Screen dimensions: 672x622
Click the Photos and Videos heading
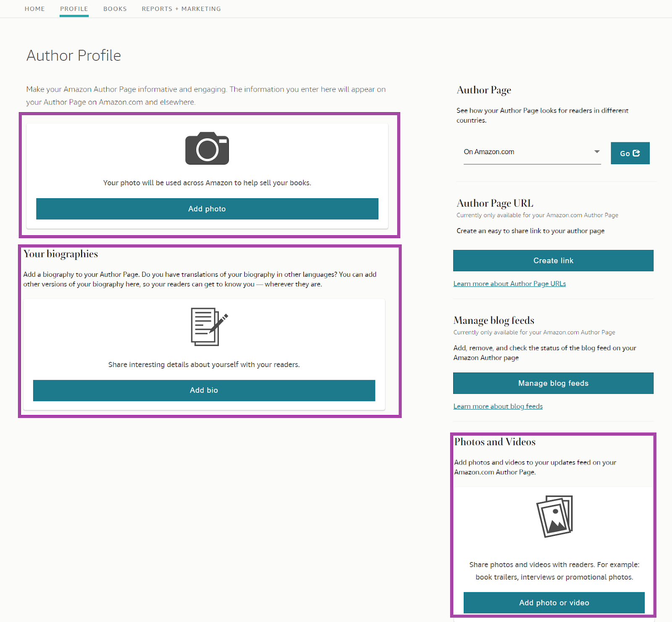click(495, 442)
